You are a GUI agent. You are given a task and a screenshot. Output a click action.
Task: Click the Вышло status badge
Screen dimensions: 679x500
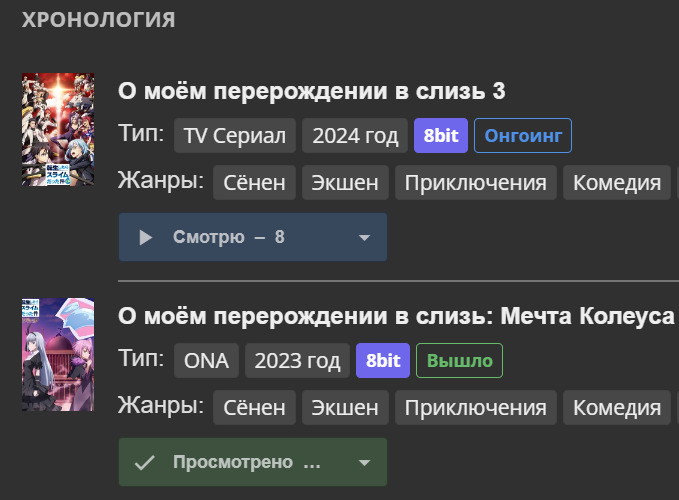[460, 361]
